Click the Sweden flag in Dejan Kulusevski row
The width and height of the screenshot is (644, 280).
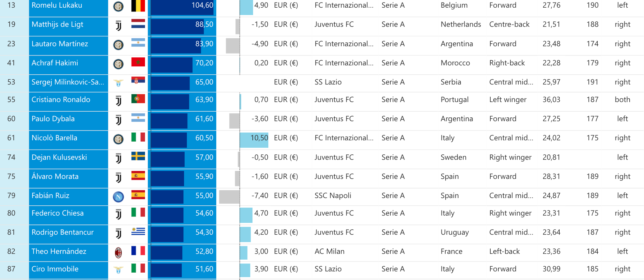[x=138, y=156]
